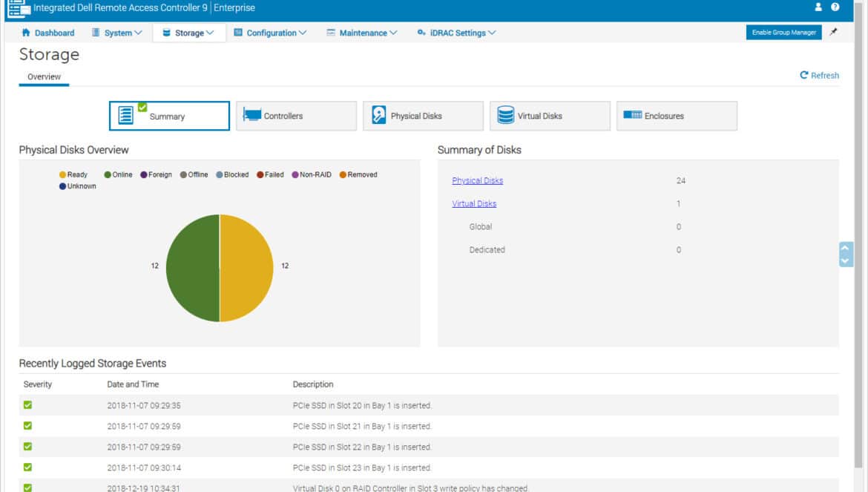Open the help question mark icon
The height and width of the screenshot is (492, 868).
[835, 7]
